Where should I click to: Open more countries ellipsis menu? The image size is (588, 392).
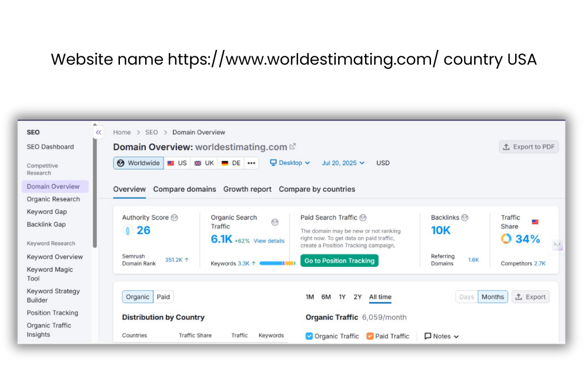pyautogui.click(x=251, y=163)
